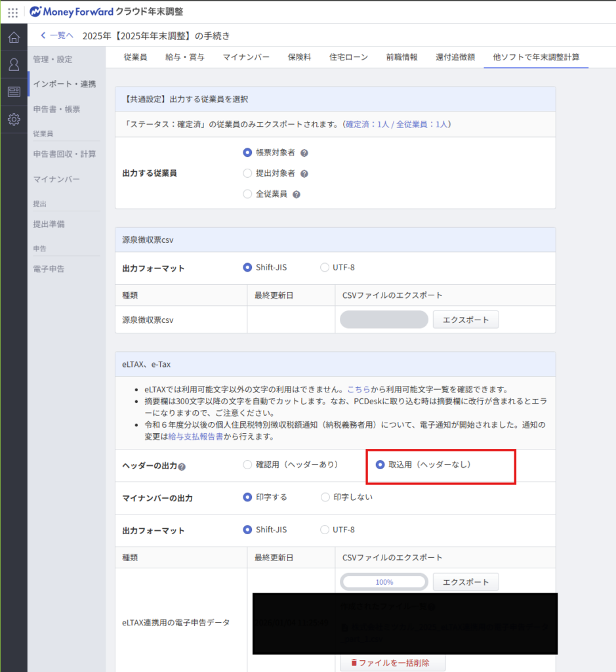
Task: Switch to the 住宅ローン tab
Action: (x=348, y=57)
